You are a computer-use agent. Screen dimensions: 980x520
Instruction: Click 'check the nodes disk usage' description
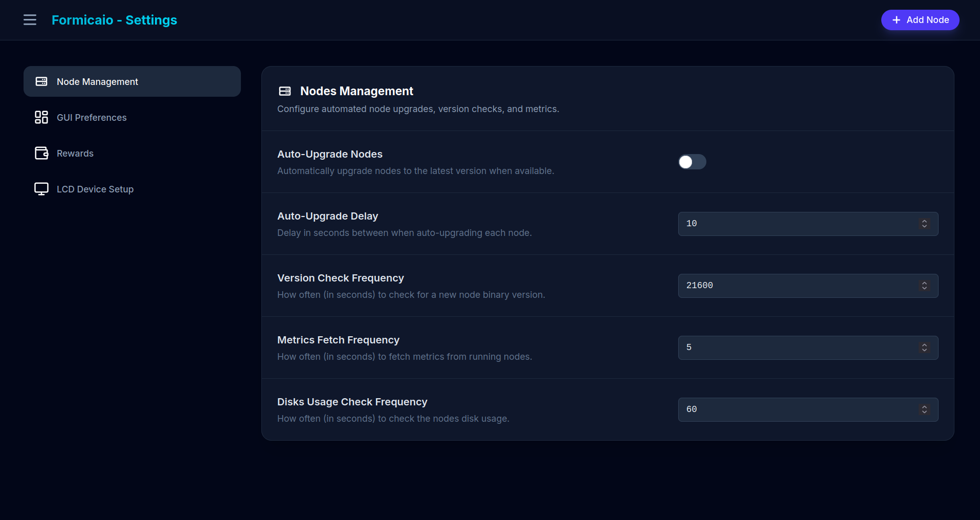(x=393, y=419)
